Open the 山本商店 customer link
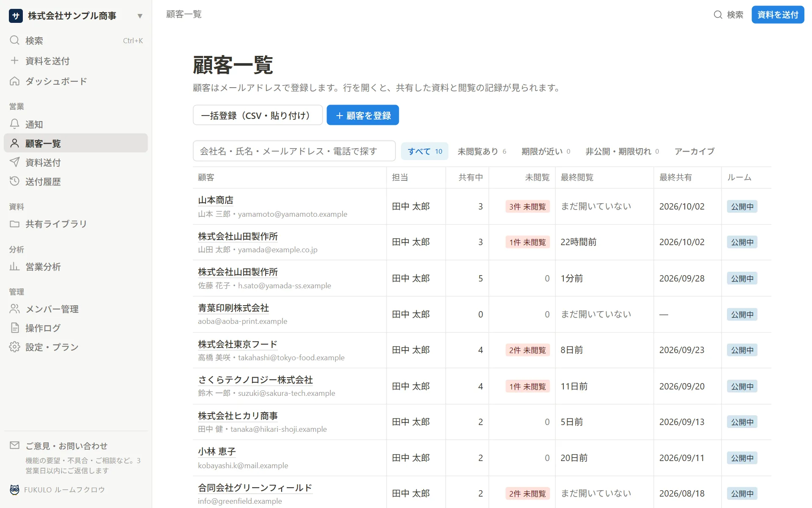This screenshot has width=812, height=508. [216, 200]
